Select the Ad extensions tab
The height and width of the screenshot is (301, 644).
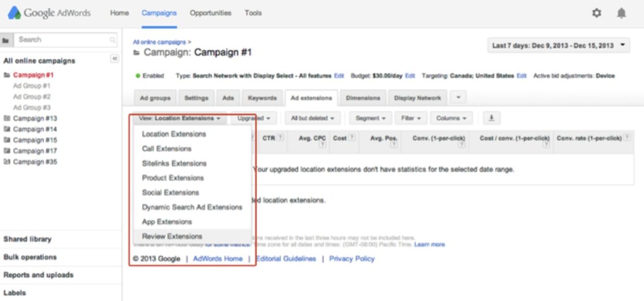coord(312,98)
